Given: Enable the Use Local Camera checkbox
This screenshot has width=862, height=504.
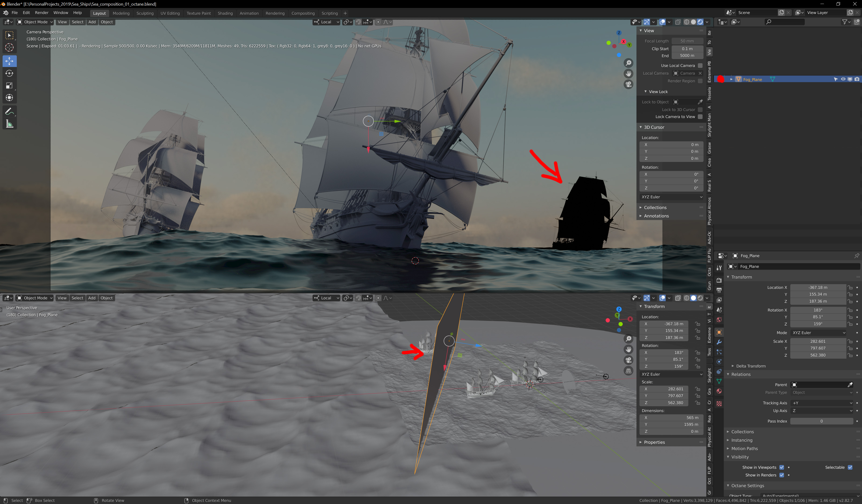Looking at the screenshot, I should 700,66.
